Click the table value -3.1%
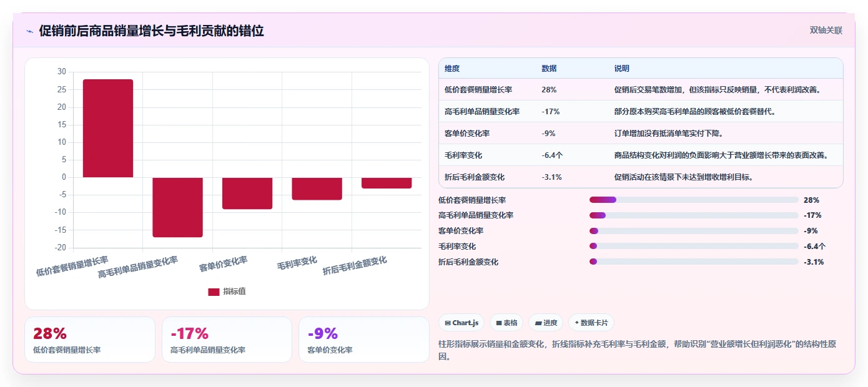The width and height of the screenshot is (868, 387). (x=552, y=177)
